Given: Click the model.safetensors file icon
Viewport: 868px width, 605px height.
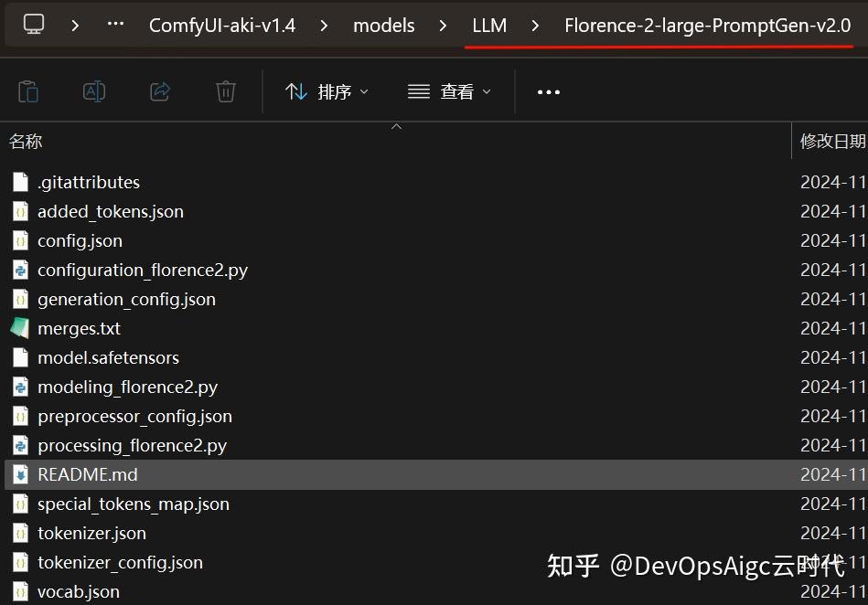Looking at the screenshot, I should coord(20,357).
